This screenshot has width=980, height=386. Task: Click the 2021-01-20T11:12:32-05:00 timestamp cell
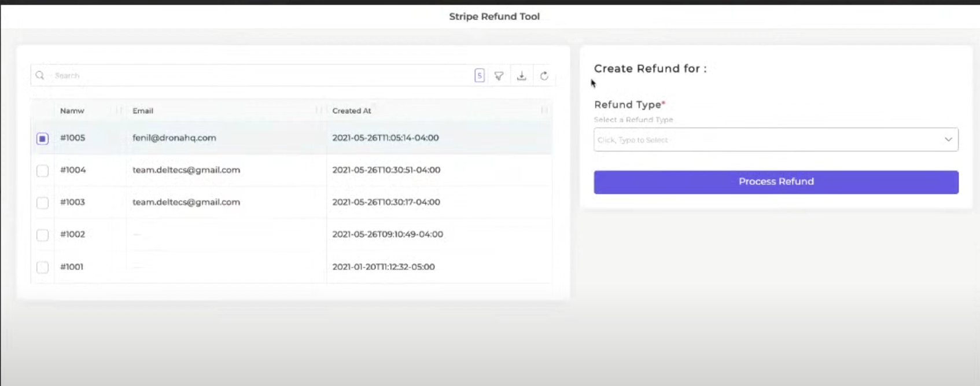click(383, 267)
